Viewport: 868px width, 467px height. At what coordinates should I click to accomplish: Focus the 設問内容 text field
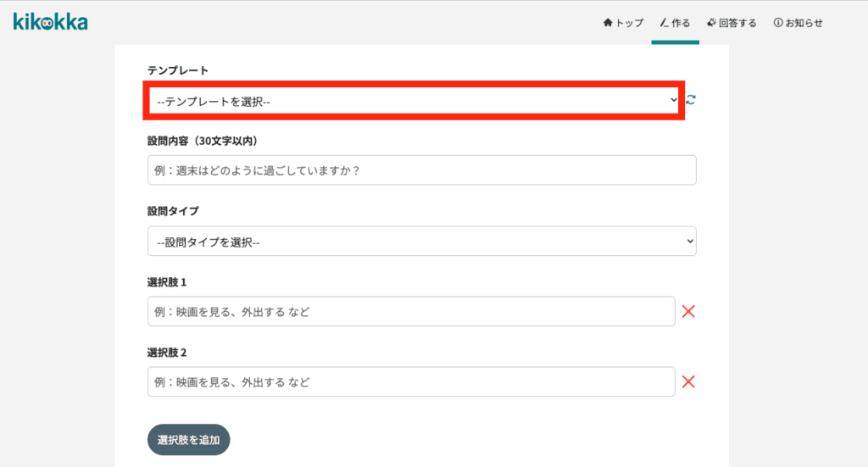422,170
